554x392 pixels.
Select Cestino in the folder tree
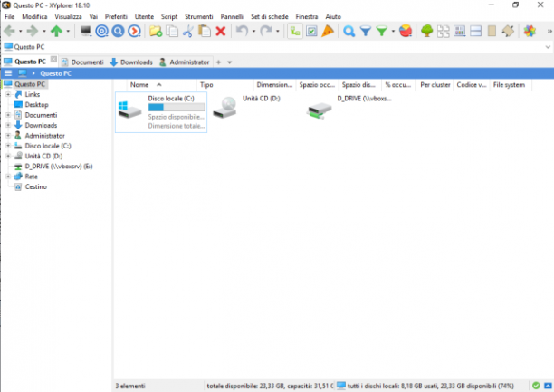click(35, 186)
